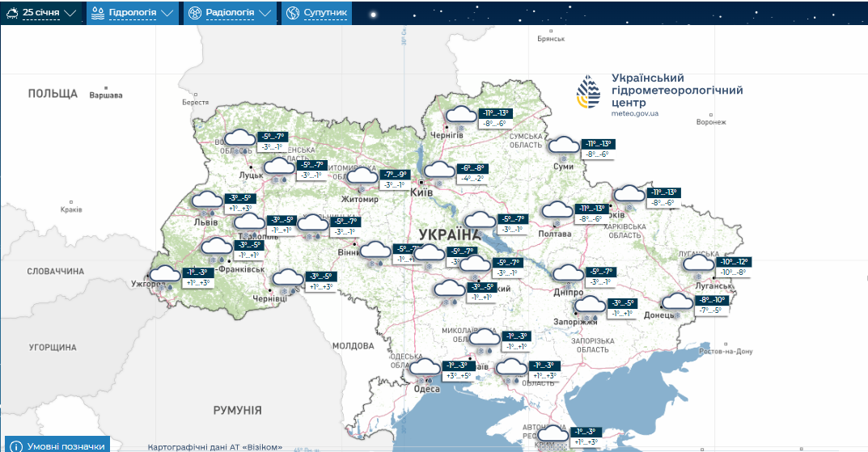Open the Радіологія menu label
This screenshot has width=868, height=452.
click(230, 13)
